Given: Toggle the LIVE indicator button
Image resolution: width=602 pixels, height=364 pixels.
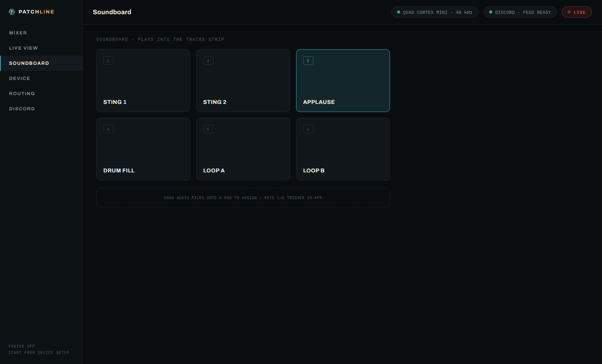Looking at the screenshot, I should 577,12.
